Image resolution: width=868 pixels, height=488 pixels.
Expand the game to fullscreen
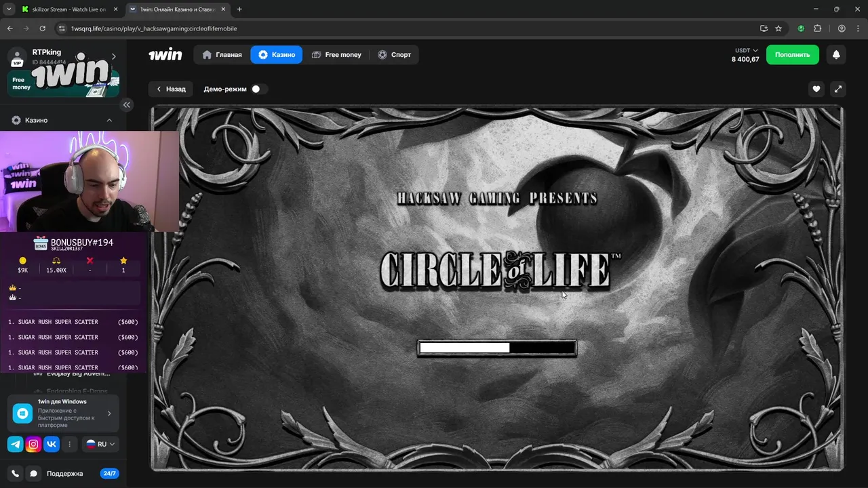point(838,89)
